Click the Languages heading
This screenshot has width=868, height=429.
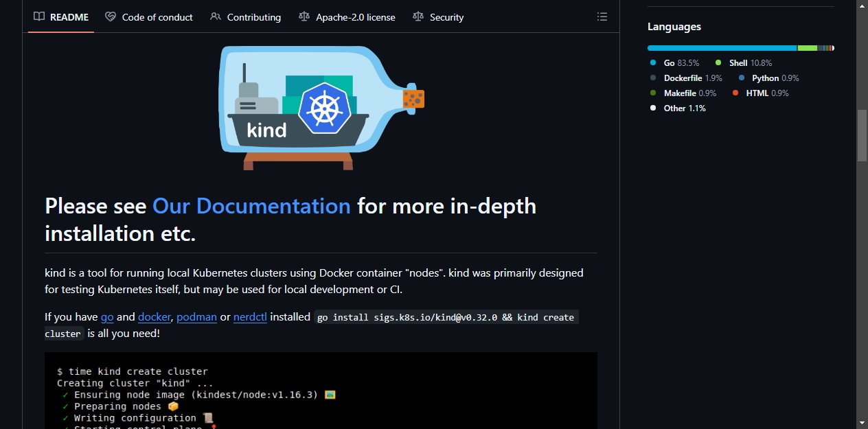[x=674, y=27]
